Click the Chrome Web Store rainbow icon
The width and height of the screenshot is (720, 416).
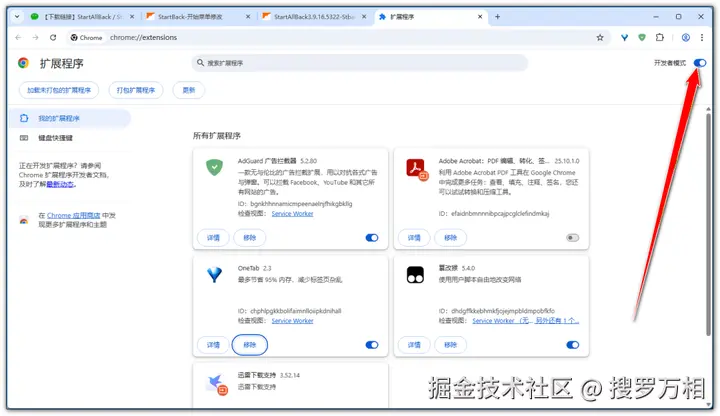pos(24,220)
